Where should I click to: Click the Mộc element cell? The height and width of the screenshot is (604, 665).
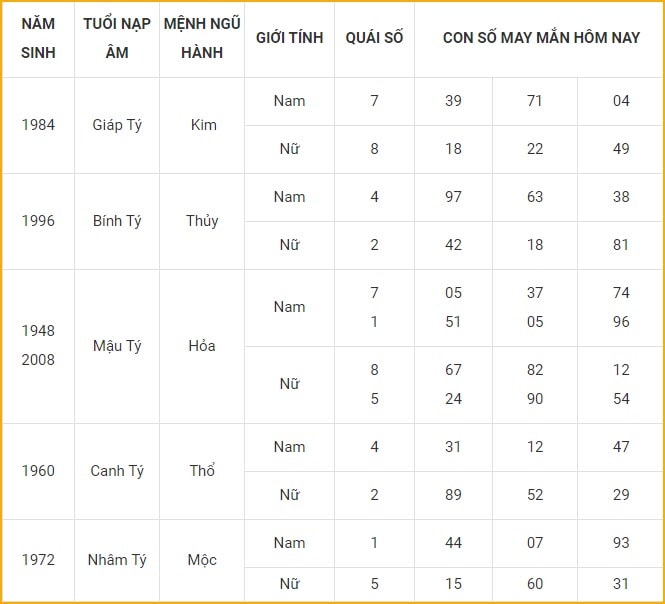tap(202, 560)
